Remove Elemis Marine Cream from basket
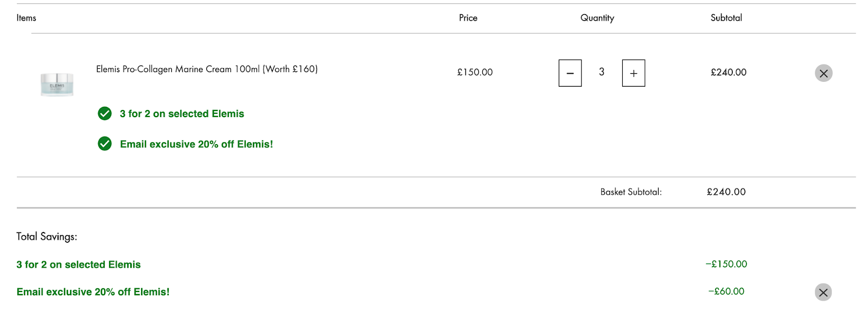The image size is (868, 317). pos(824,73)
